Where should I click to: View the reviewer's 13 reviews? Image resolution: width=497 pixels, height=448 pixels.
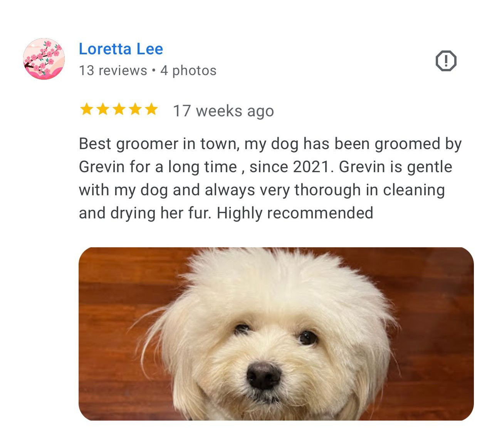pos(113,70)
